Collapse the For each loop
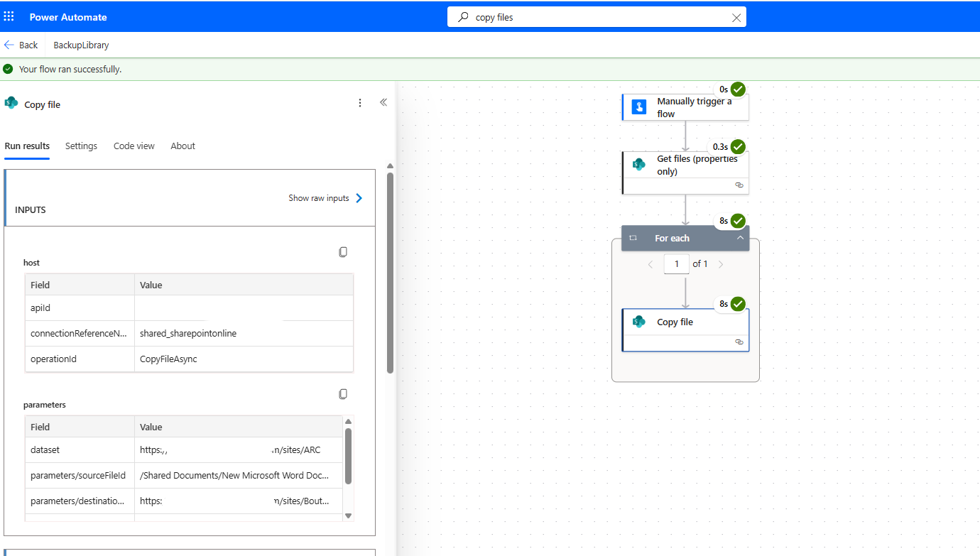The image size is (980, 556). click(740, 238)
